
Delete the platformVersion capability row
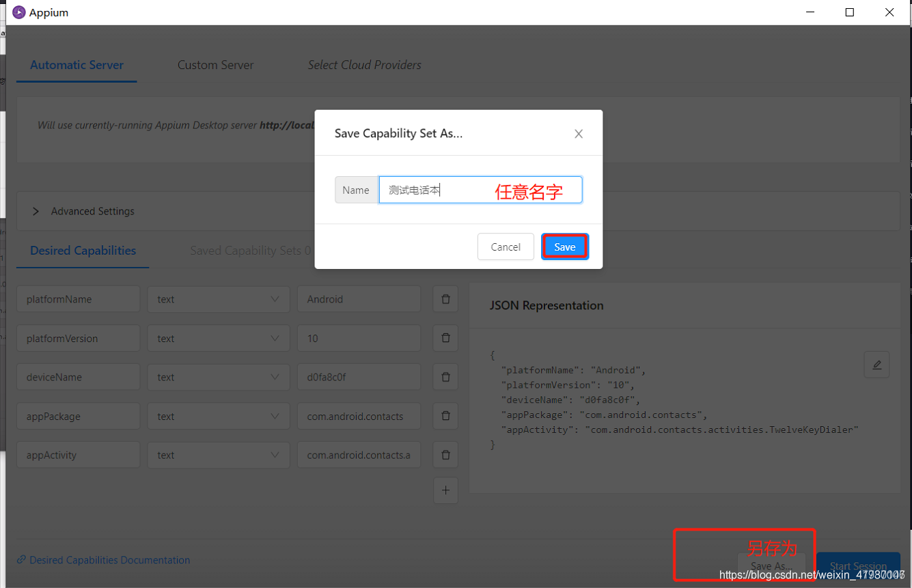(x=445, y=338)
